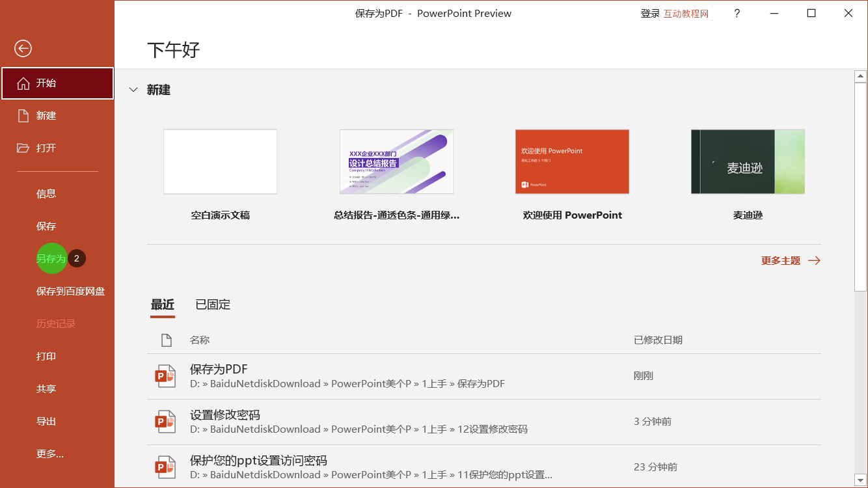Click the 名称 column header

(200, 340)
